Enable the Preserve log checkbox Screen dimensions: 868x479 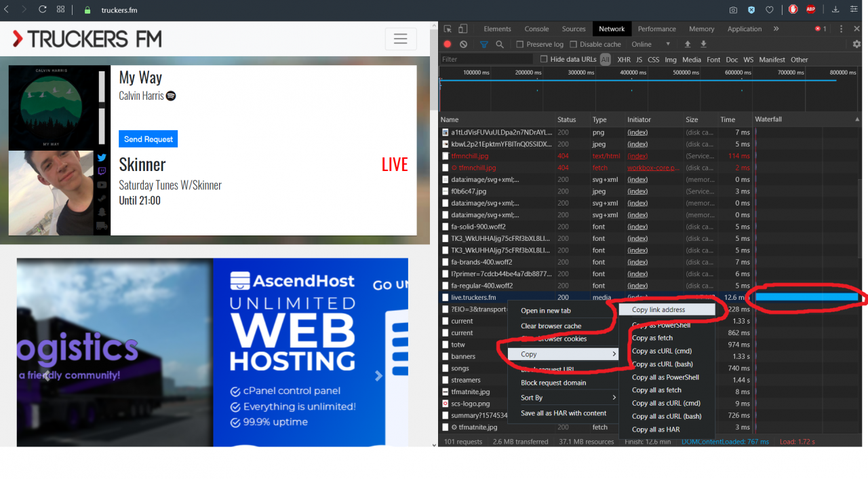click(x=520, y=45)
